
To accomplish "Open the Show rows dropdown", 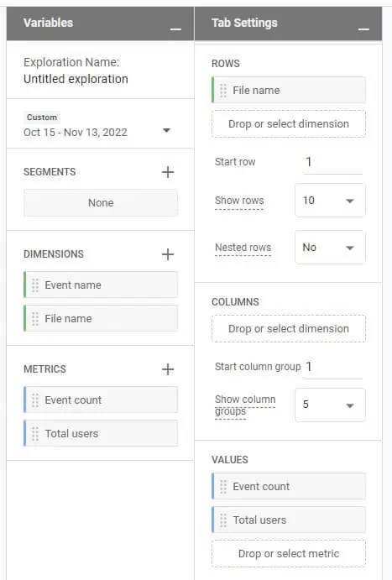I will 330,201.
